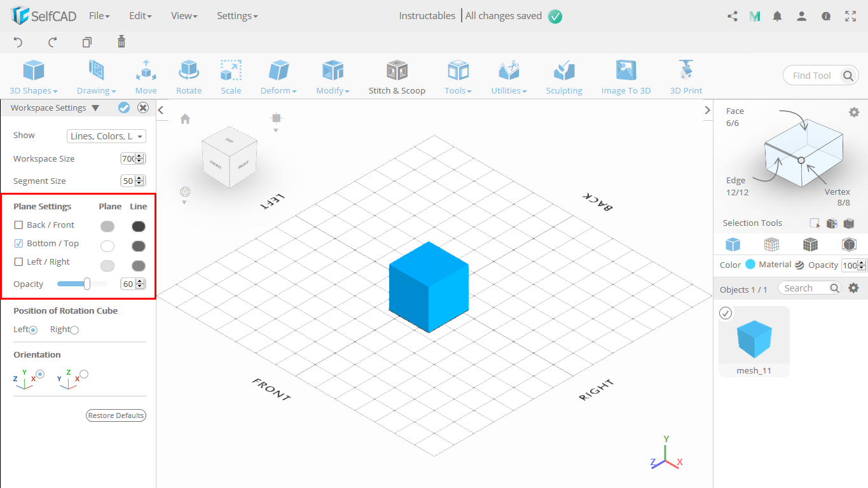Viewport: 868px width, 488px height.
Task: Pick Bottom / Top line color swatch
Action: 138,246
